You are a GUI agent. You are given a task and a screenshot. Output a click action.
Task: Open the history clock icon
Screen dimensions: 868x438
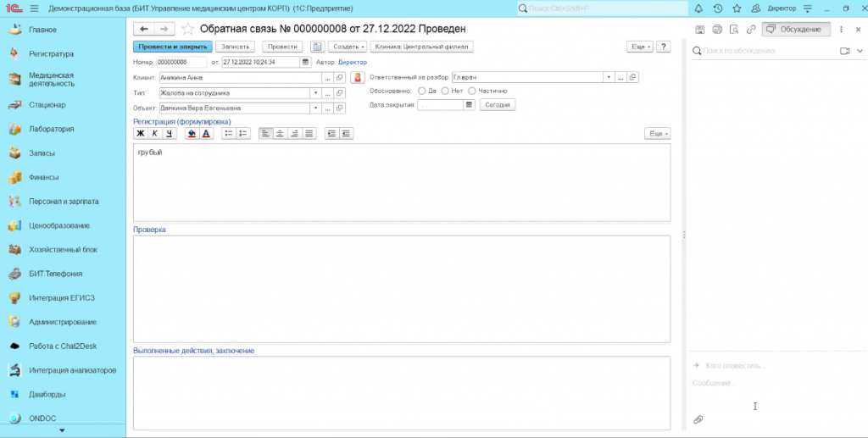718,8
